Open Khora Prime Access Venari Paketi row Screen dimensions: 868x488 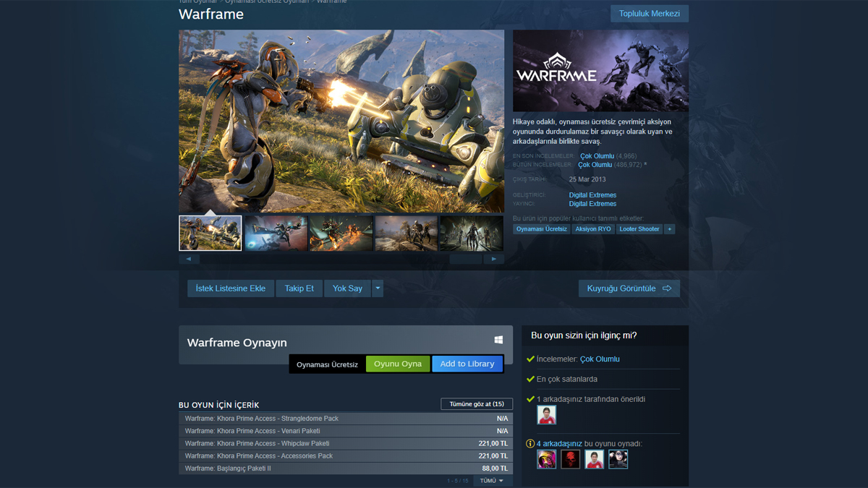point(346,431)
